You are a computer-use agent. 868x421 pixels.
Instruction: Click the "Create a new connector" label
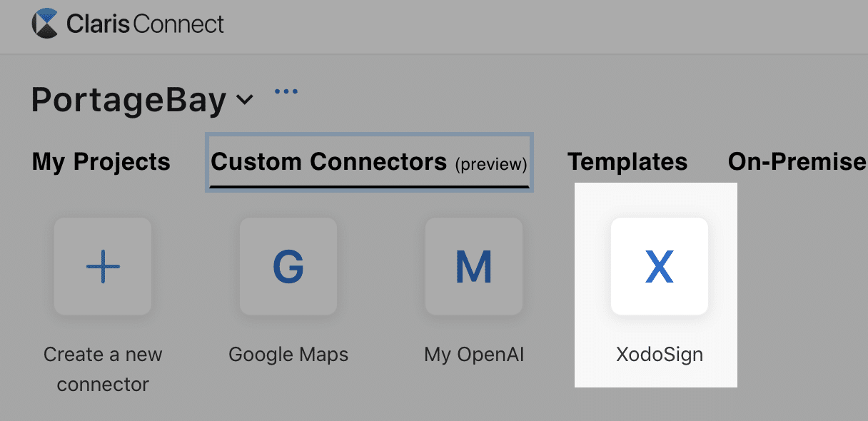pos(103,369)
